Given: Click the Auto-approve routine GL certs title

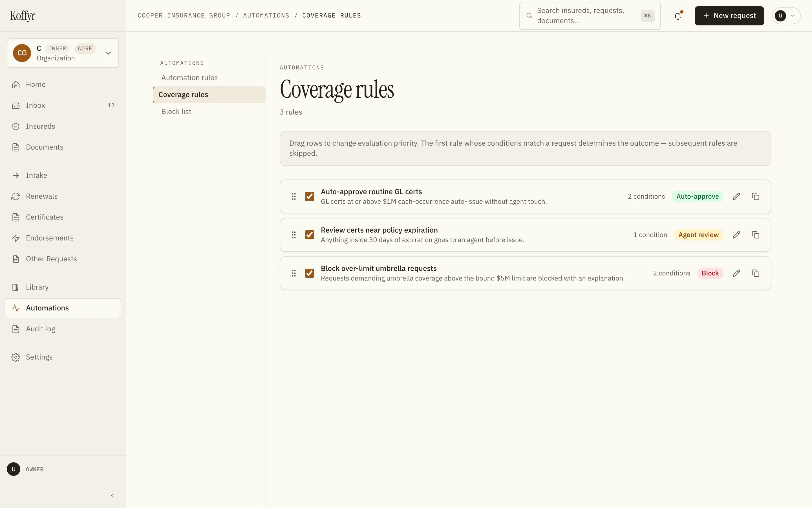Looking at the screenshot, I should [x=371, y=192].
